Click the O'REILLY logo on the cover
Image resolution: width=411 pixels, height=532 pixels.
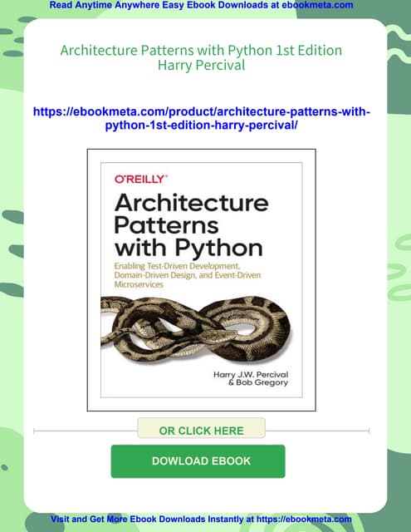(x=141, y=179)
